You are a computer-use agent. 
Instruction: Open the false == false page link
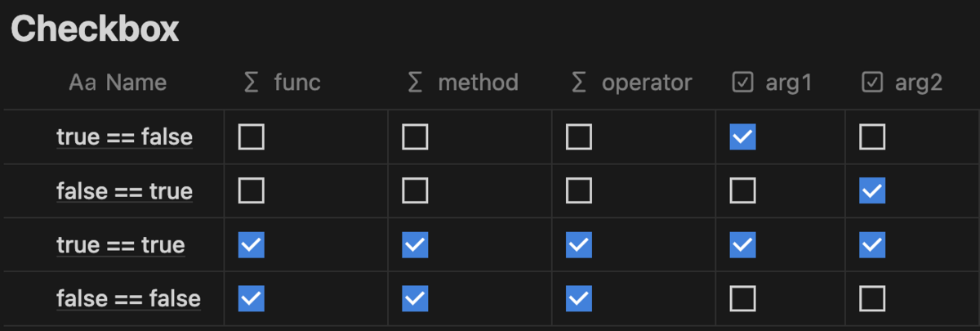[128, 298]
